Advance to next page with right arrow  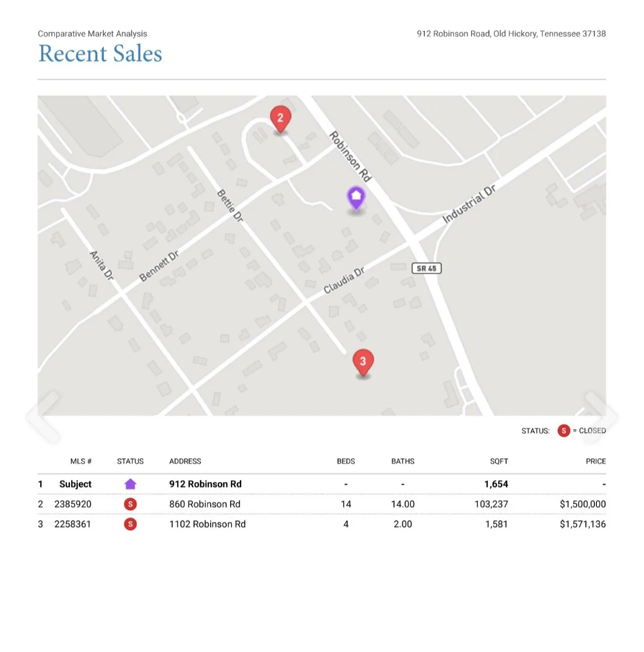point(600,417)
